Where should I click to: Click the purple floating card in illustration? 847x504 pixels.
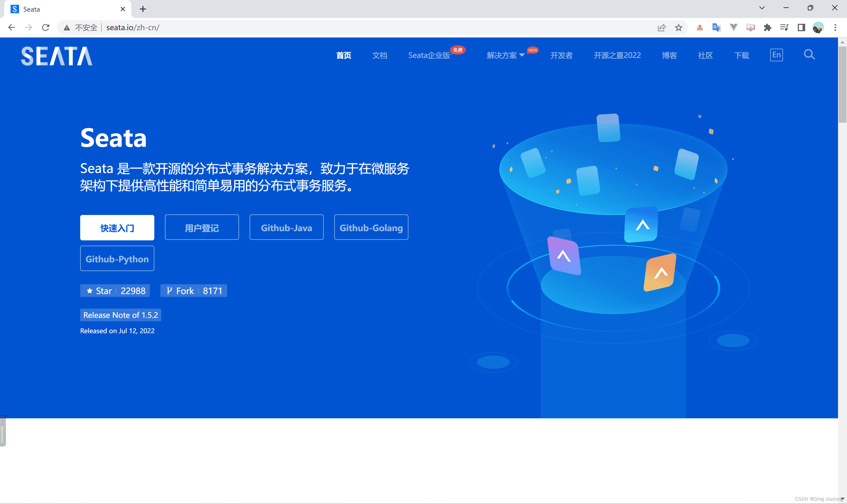[x=564, y=256]
